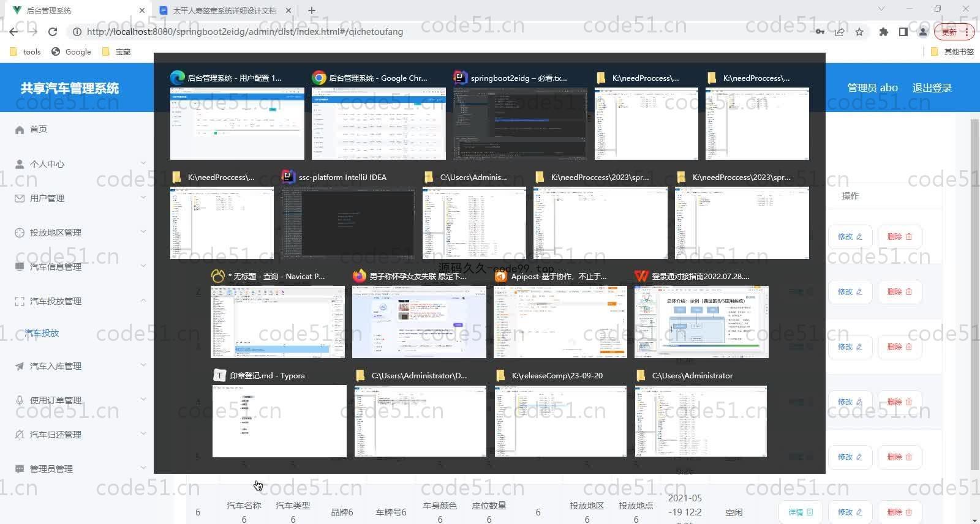This screenshot has height=524, width=980.
Task: Switch to the Firefox 男子称怀孕女友失联 window
Action: click(x=419, y=322)
